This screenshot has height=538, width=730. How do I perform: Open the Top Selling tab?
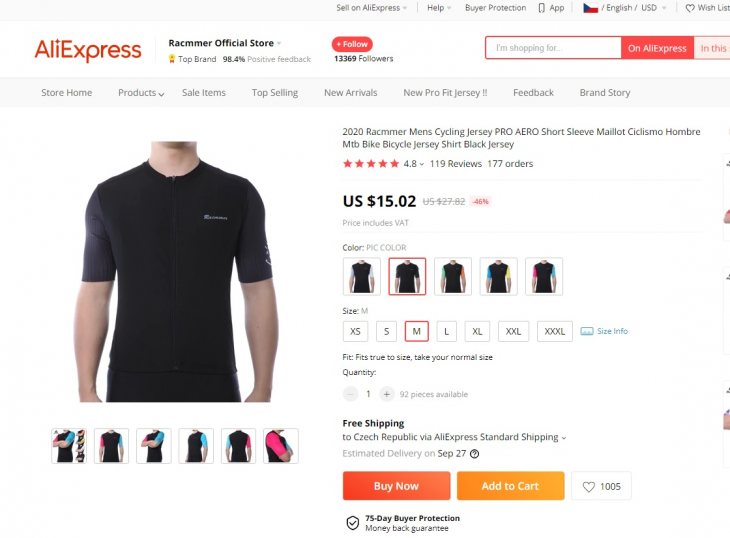pyautogui.click(x=275, y=93)
